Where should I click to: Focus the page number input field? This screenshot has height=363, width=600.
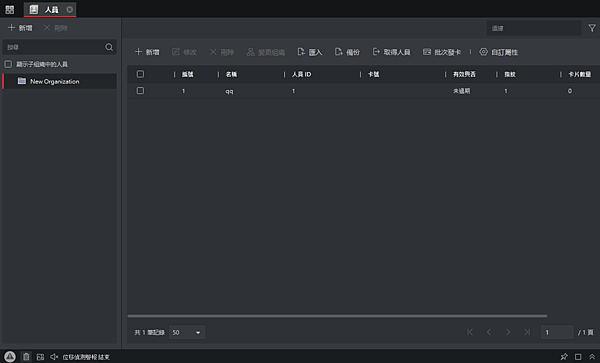tap(557, 332)
